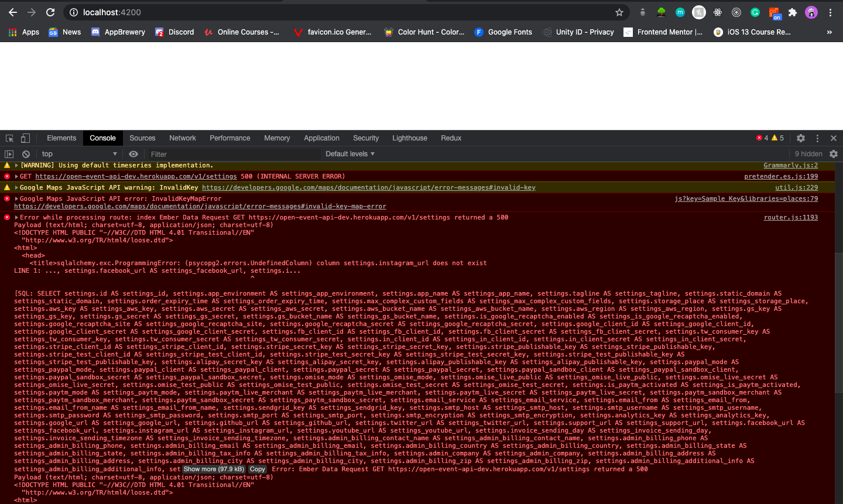The width and height of the screenshot is (843, 504).
Task: Open the Grammarly extension icon
Action: click(x=755, y=12)
